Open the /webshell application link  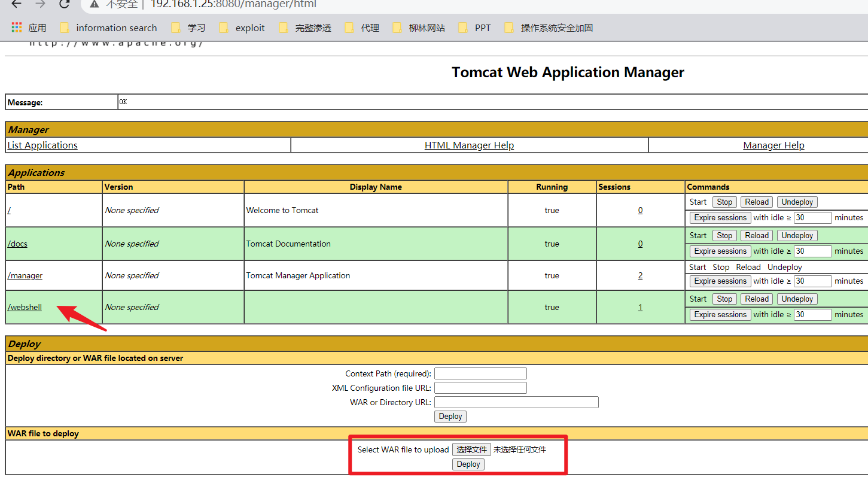point(25,307)
